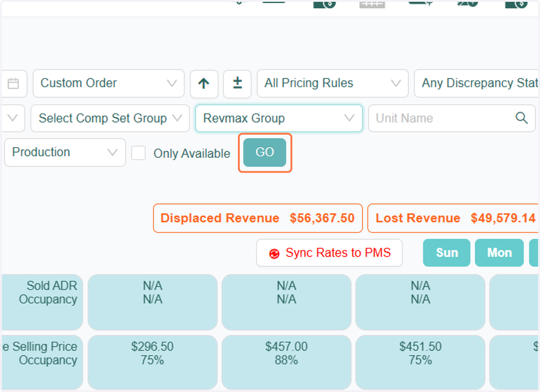Click the Displaced Revenue $56,367.50 box

point(258,218)
